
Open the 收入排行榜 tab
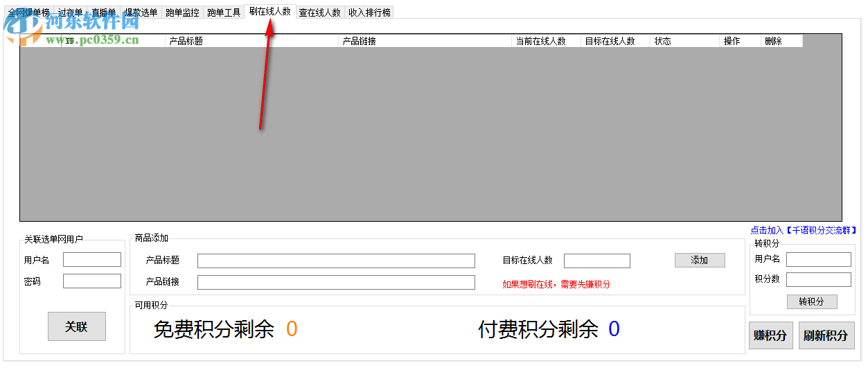pos(369,12)
